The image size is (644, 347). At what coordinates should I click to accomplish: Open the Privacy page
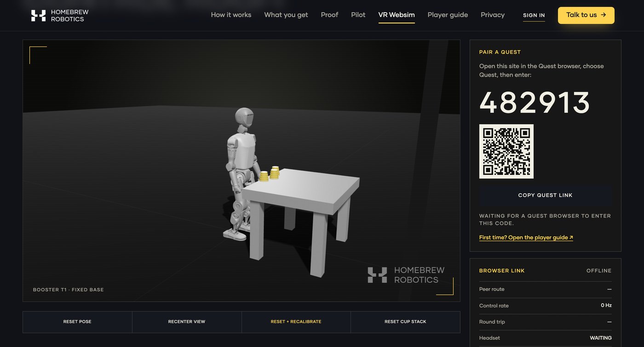point(493,15)
